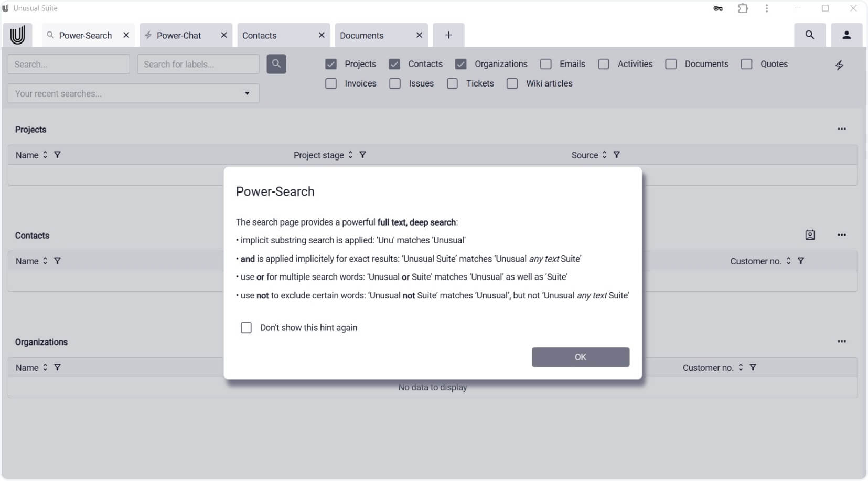Open the global search icon at top right
This screenshot has height=481, width=868.
[x=810, y=35]
